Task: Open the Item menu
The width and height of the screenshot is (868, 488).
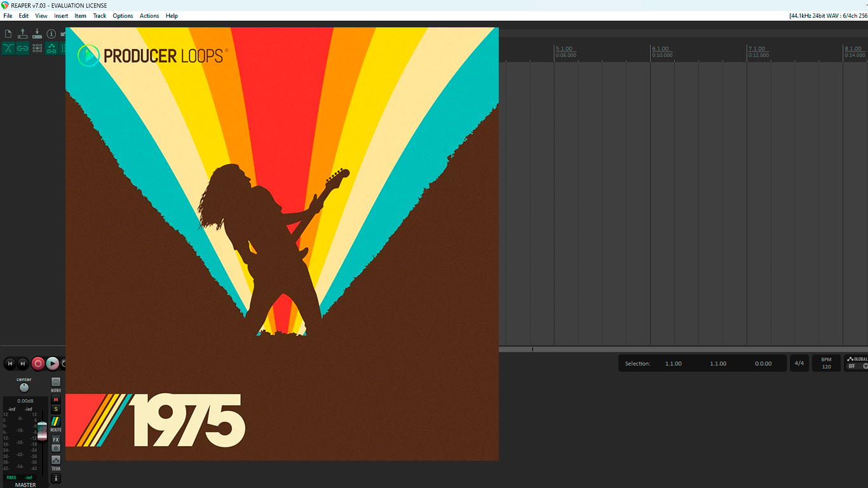Action: click(81, 16)
